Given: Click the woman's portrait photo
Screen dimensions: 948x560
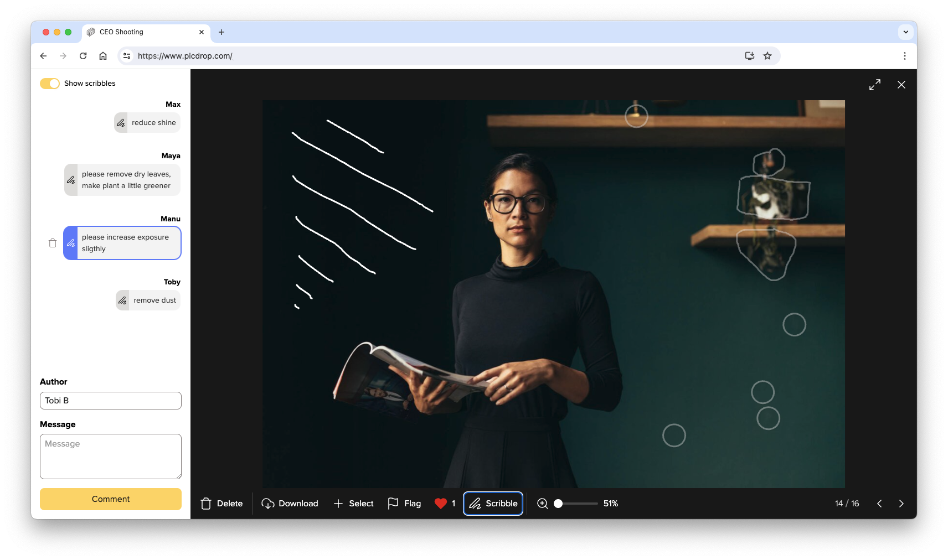Looking at the screenshot, I should 554,294.
